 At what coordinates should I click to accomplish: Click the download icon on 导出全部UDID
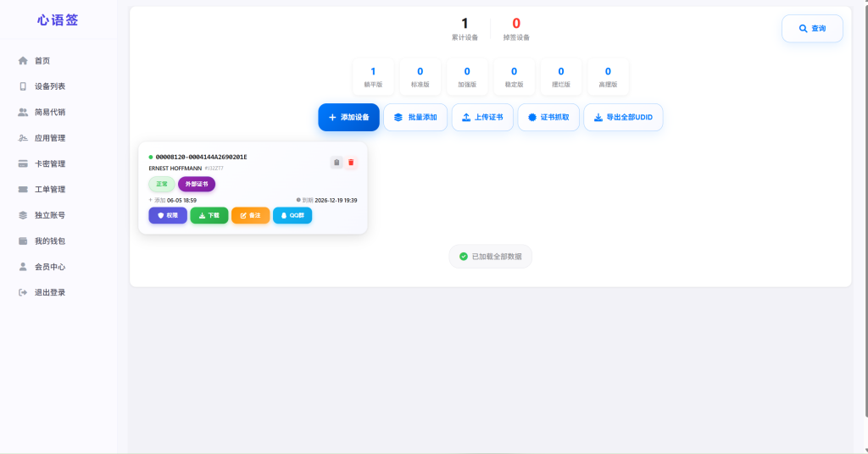click(598, 117)
